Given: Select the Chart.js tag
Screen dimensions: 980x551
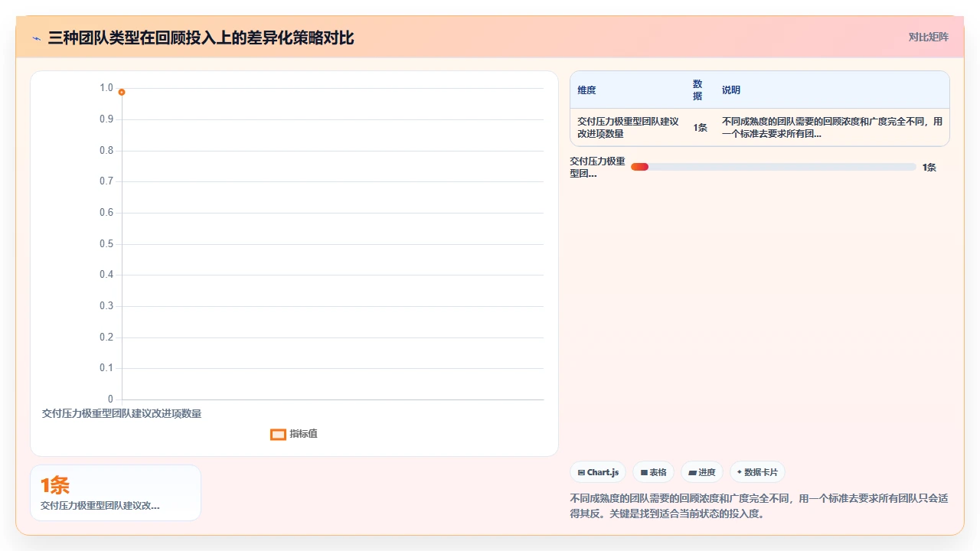Looking at the screenshot, I should (x=599, y=472).
